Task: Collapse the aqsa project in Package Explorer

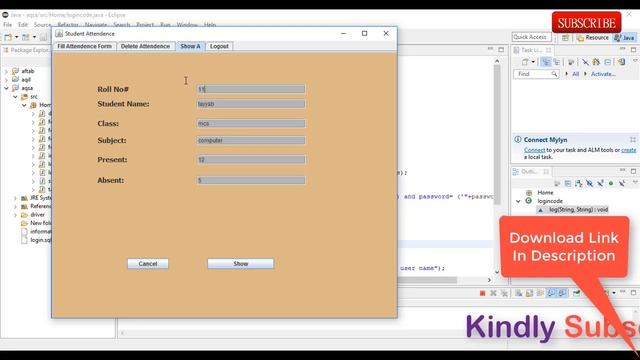Action: (x=6, y=88)
